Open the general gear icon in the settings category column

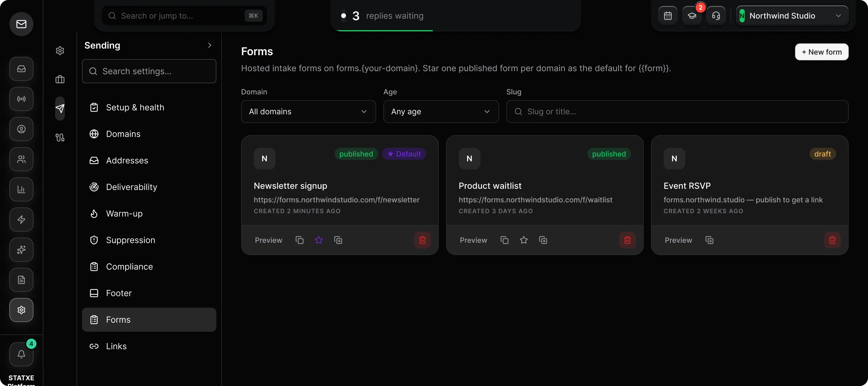coord(60,51)
